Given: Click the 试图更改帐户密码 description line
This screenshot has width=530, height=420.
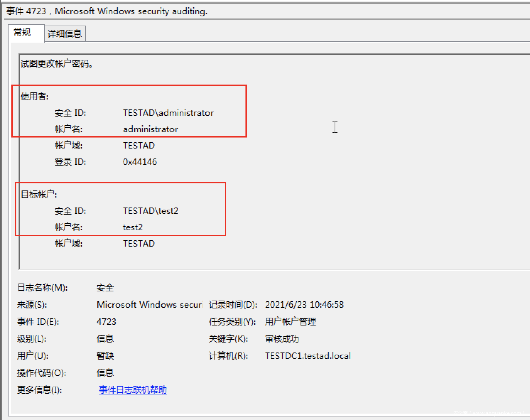Looking at the screenshot, I should (57, 64).
